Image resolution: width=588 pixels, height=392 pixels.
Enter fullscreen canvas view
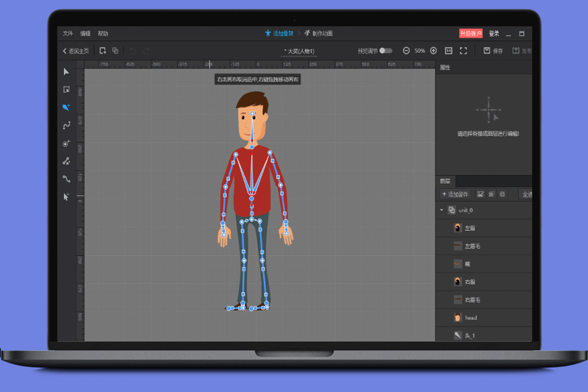(x=463, y=51)
